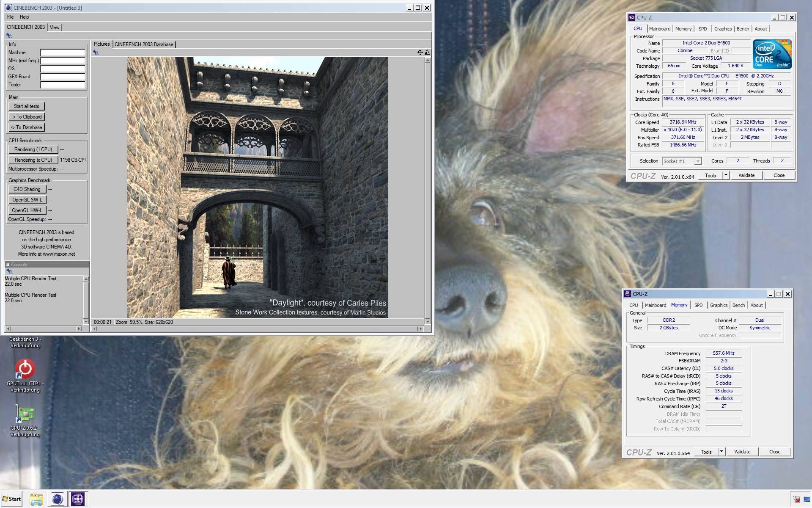Click the CPU-Z taskbar icon
The height and width of the screenshot is (508, 812).
click(77, 499)
